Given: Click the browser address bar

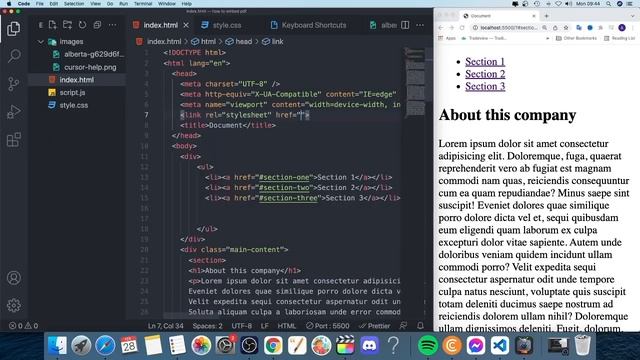Looking at the screenshot, I should [509, 28].
